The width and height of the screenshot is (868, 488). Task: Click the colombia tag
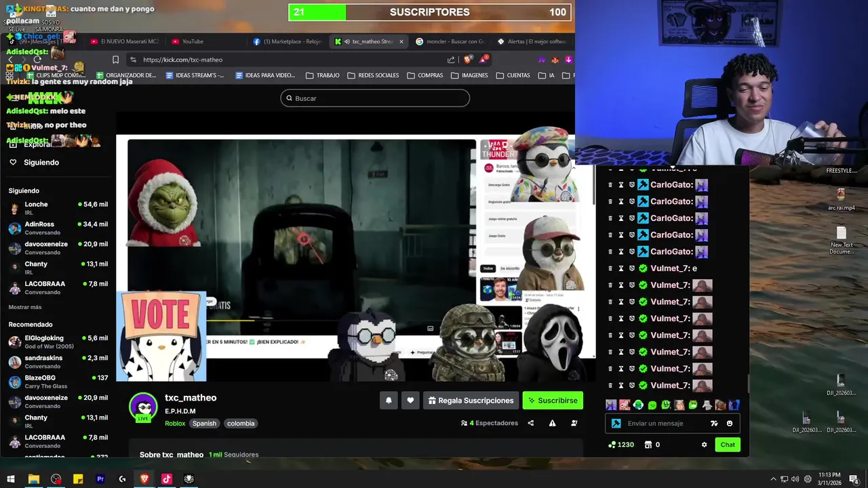pos(241,424)
